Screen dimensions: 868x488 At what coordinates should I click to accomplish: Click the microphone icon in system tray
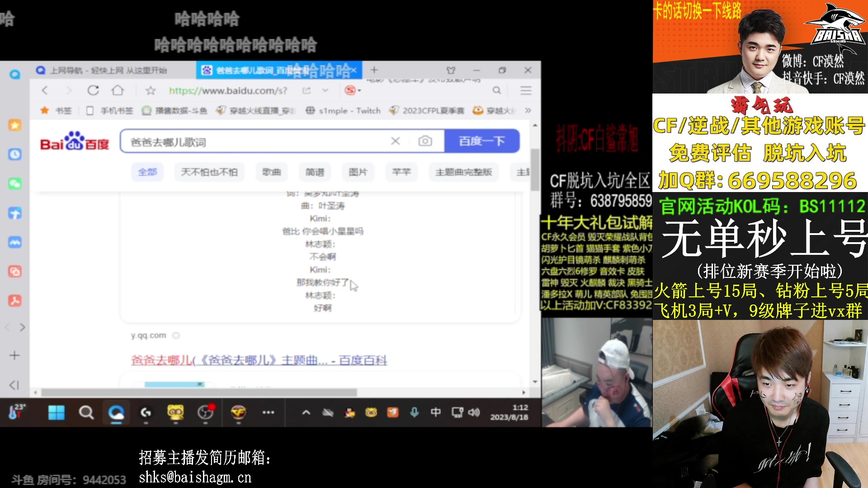coord(414,413)
